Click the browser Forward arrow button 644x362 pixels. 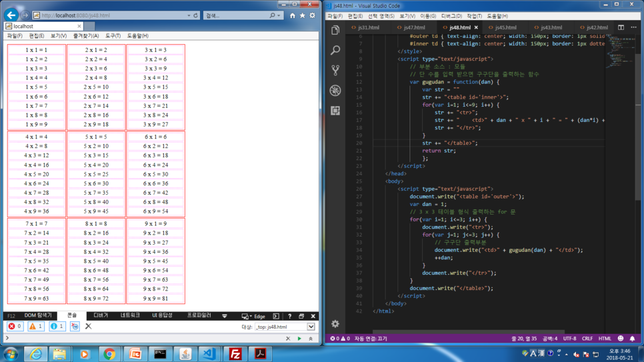pyautogui.click(x=25, y=15)
